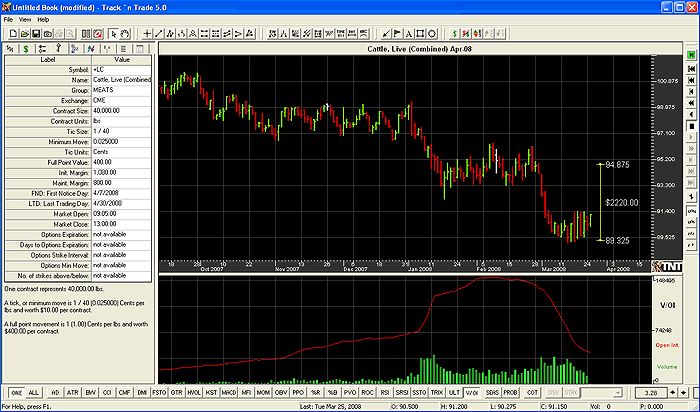
Task: Click the %R indicator button
Action: [x=315, y=393]
